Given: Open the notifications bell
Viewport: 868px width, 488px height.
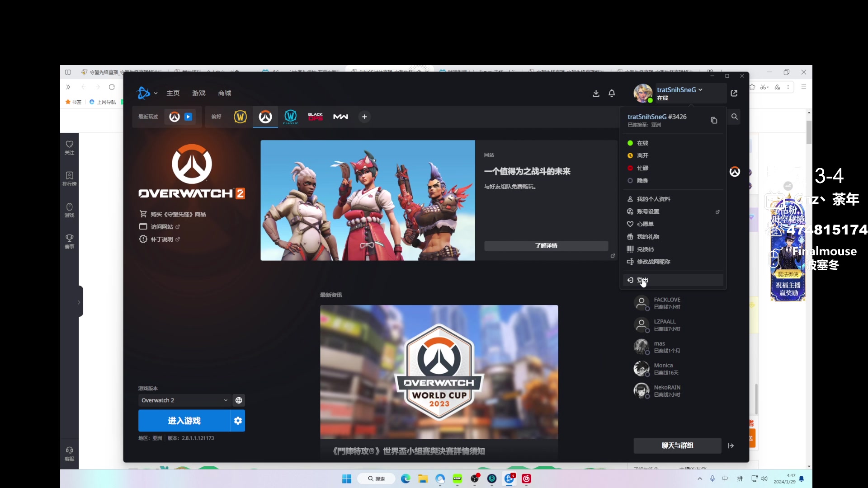Looking at the screenshot, I should [612, 93].
